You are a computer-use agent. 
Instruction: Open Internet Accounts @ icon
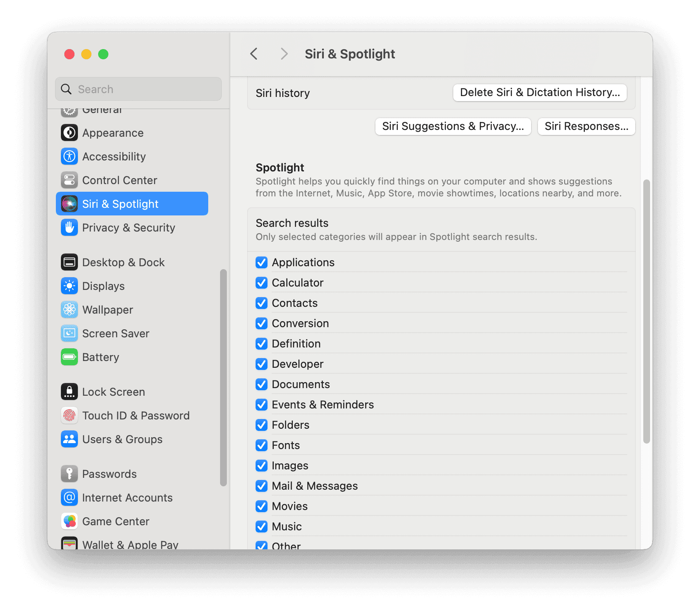pyautogui.click(x=69, y=498)
